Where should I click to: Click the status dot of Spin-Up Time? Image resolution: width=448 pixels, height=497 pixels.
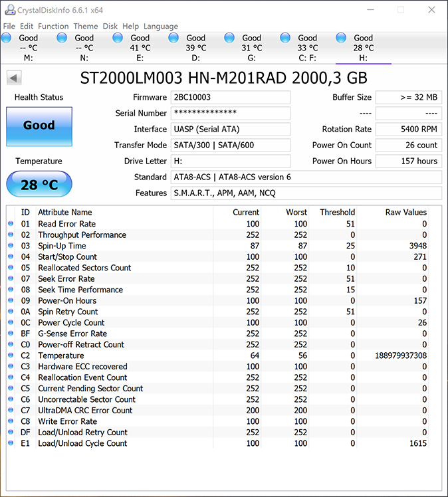coord(11,246)
